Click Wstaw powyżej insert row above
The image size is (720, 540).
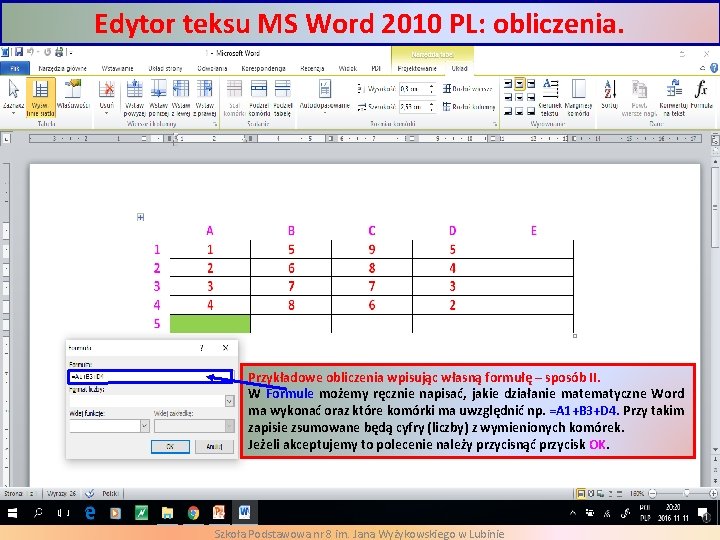135,97
